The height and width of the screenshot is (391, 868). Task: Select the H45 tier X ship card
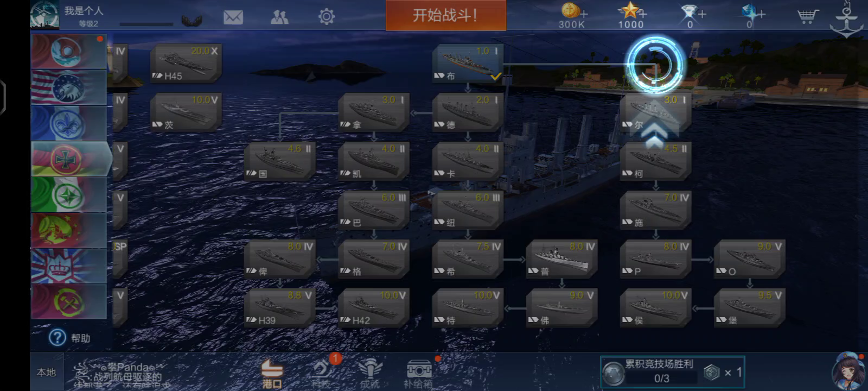186,64
